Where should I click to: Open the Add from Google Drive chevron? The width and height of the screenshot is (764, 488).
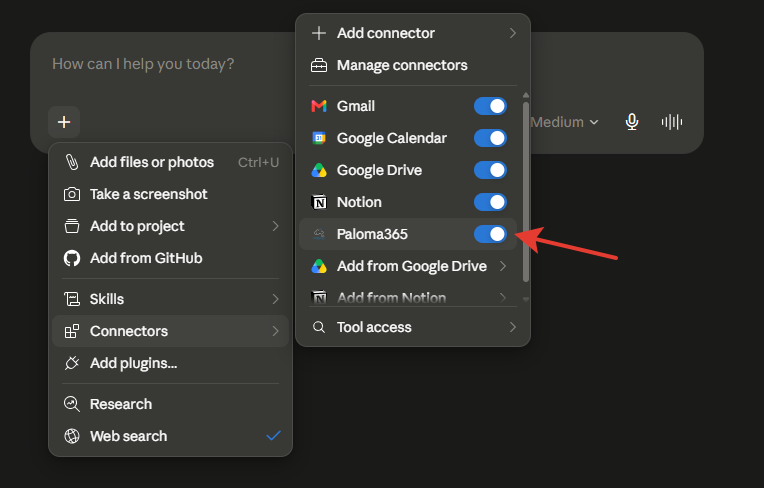coord(503,266)
